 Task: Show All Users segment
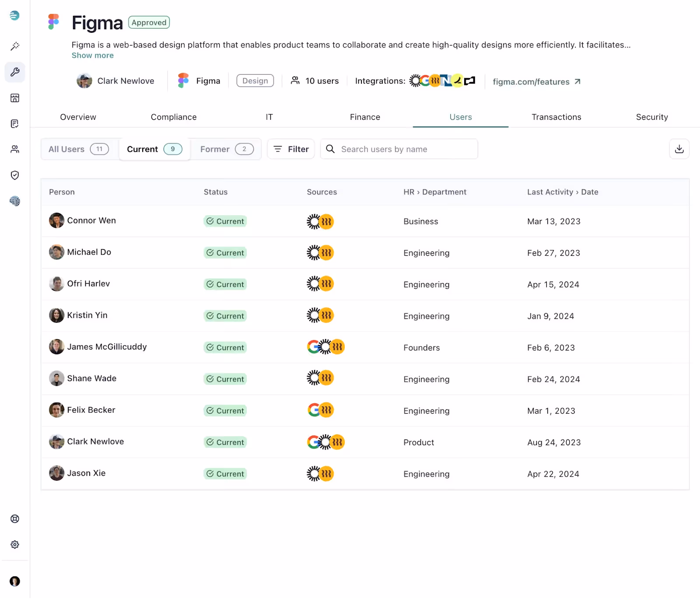coord(79,149)
